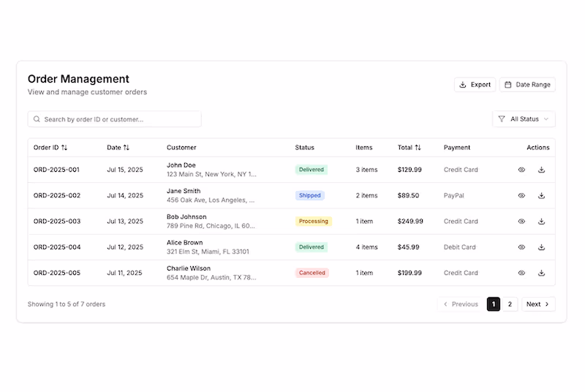Click the Shipped status badge
The height and width of the screenshot is (392, 585).
pyautogui.click(x=309, y=195)
